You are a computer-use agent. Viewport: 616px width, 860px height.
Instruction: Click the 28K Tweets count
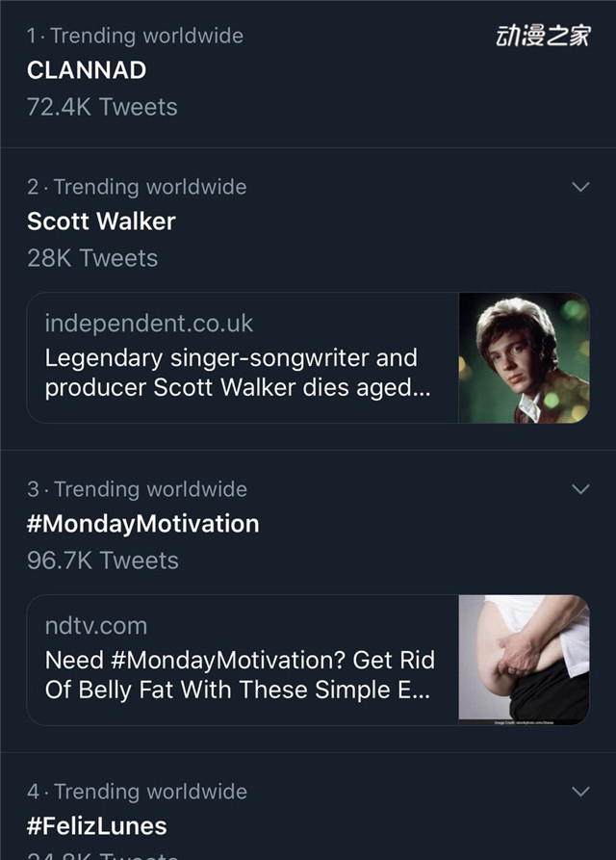[x=92, y=258]
